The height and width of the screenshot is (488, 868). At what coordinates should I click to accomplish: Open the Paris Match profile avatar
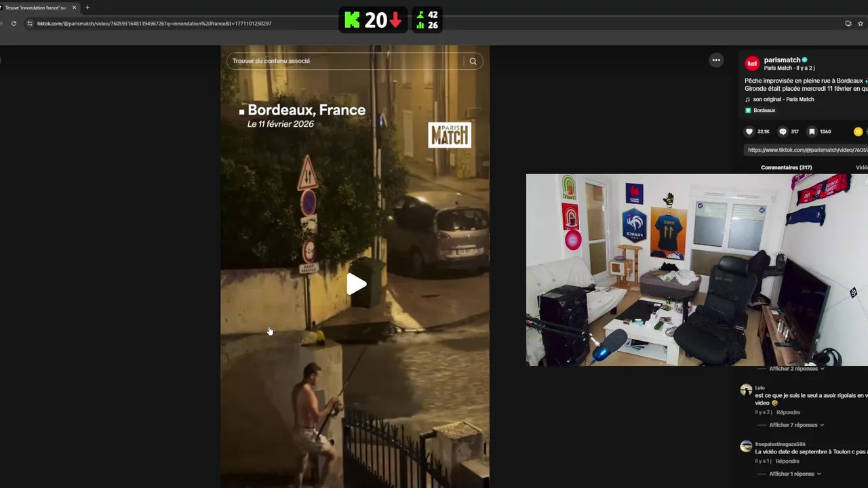point(751,64)
